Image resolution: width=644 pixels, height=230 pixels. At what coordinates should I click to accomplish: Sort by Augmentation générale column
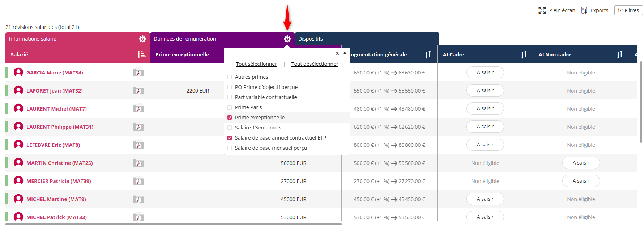(428, 55)
